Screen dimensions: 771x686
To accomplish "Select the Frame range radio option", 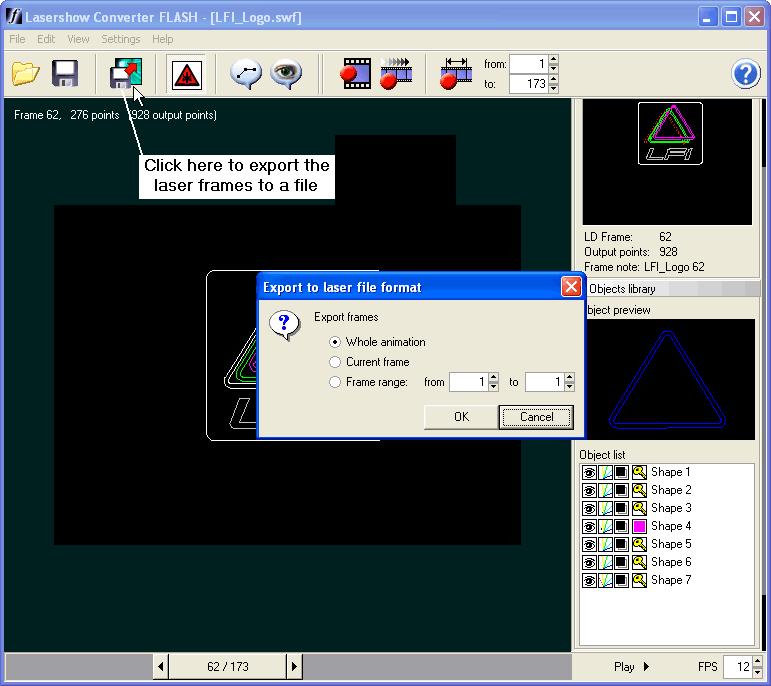I will (335, 382).
